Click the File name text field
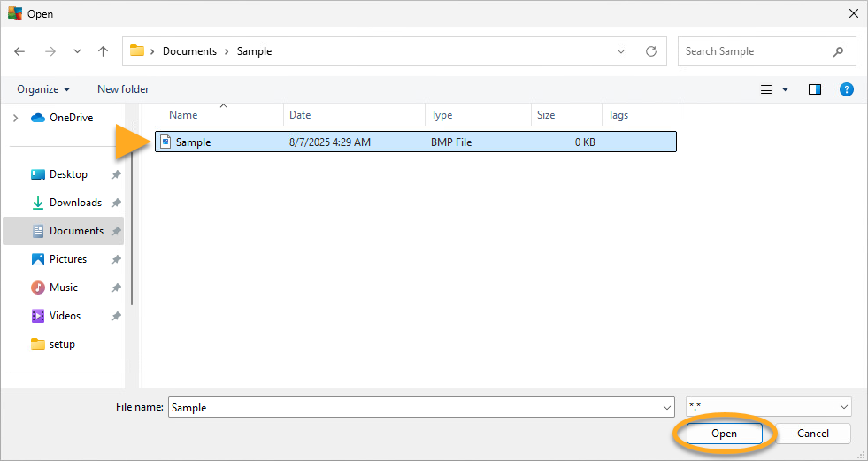 pyautogui.click(x=414, y=407)
